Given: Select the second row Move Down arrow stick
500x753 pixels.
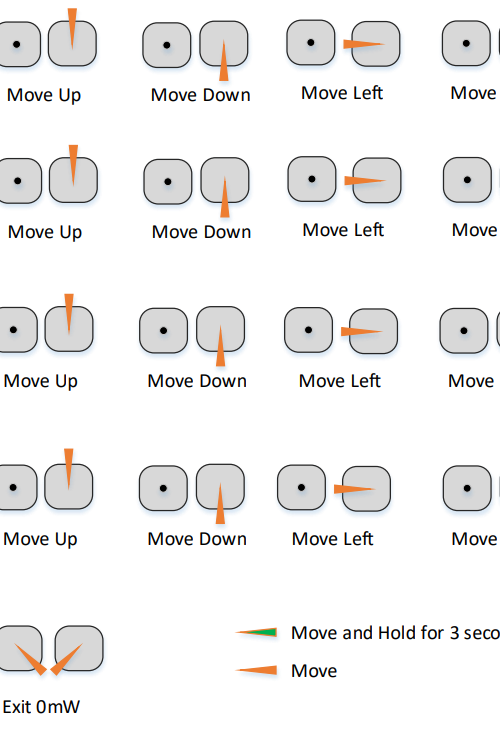Looking at the screenshot, I should tap(225, 181).
